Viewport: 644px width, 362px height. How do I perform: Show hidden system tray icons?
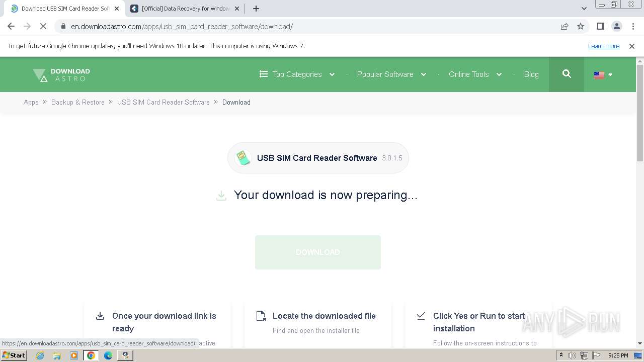(561, 355)
